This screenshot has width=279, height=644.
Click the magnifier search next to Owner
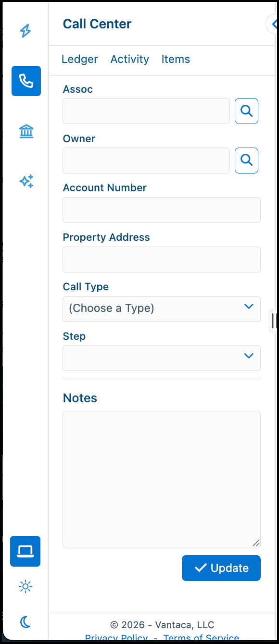click(246, 161)
